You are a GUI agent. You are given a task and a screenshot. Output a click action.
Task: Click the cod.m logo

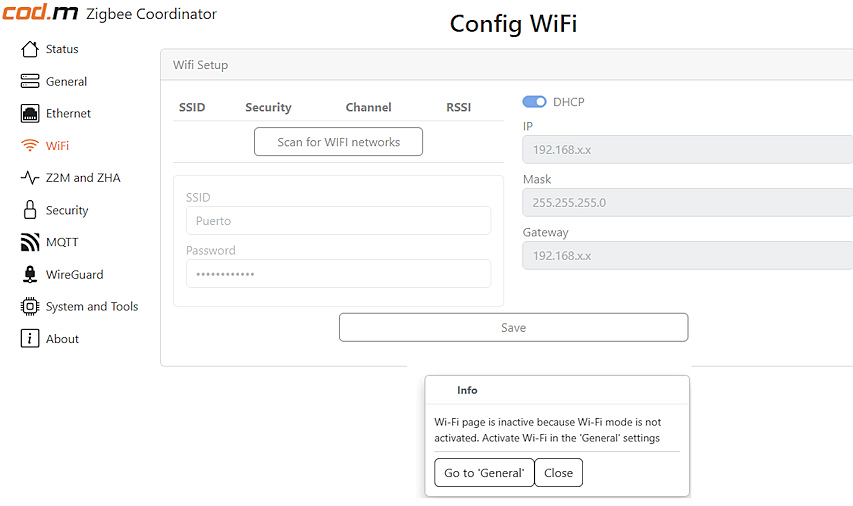tap(40, 12)
